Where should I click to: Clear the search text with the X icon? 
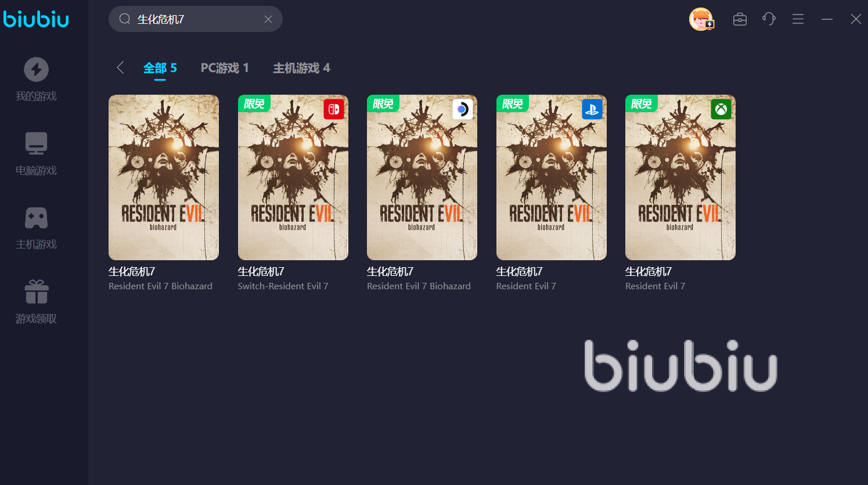pyautogui.click(x=268, y=19)
